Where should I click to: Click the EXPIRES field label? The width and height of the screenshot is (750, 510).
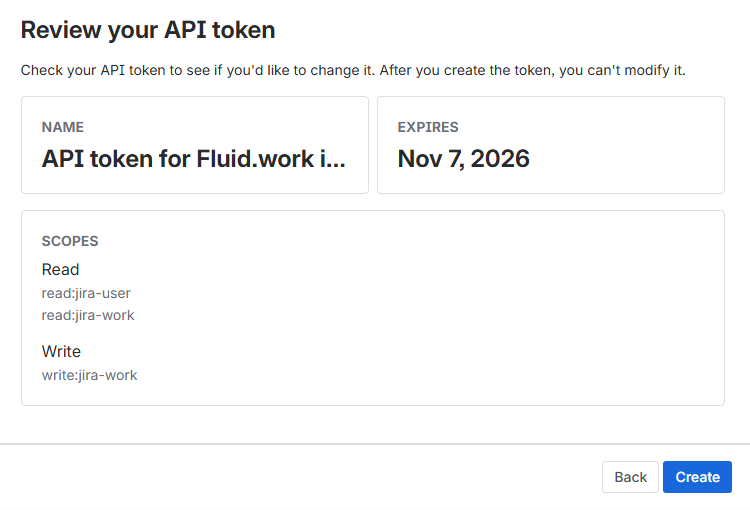point(428,127)
